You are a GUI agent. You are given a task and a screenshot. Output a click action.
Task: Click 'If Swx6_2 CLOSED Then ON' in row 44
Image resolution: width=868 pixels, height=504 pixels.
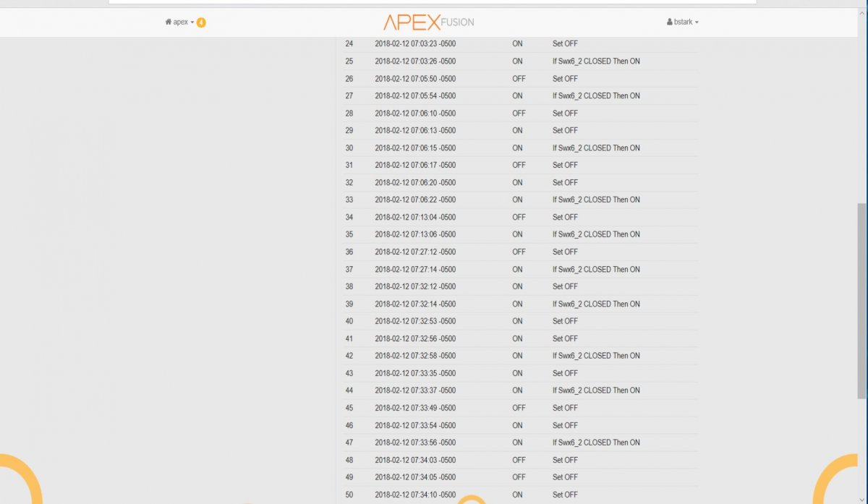[x=596, y=390]
